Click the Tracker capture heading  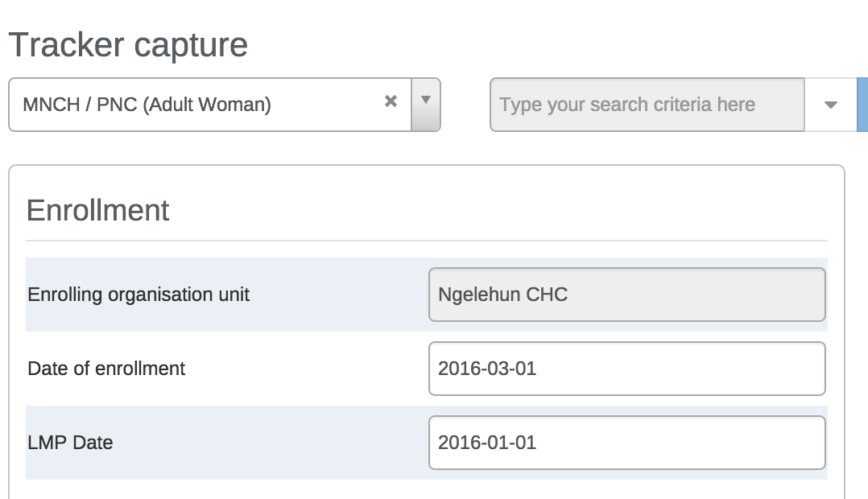(128, 44)
